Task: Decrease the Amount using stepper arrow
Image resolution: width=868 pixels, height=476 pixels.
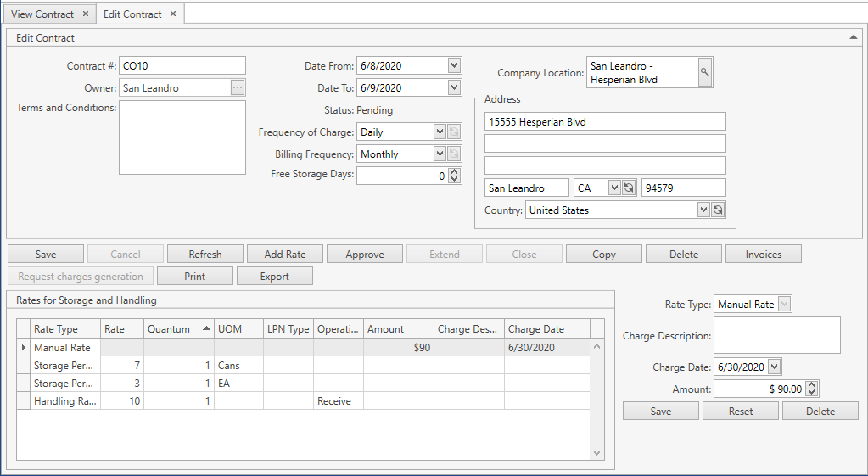Action: [x=812, y=392]
